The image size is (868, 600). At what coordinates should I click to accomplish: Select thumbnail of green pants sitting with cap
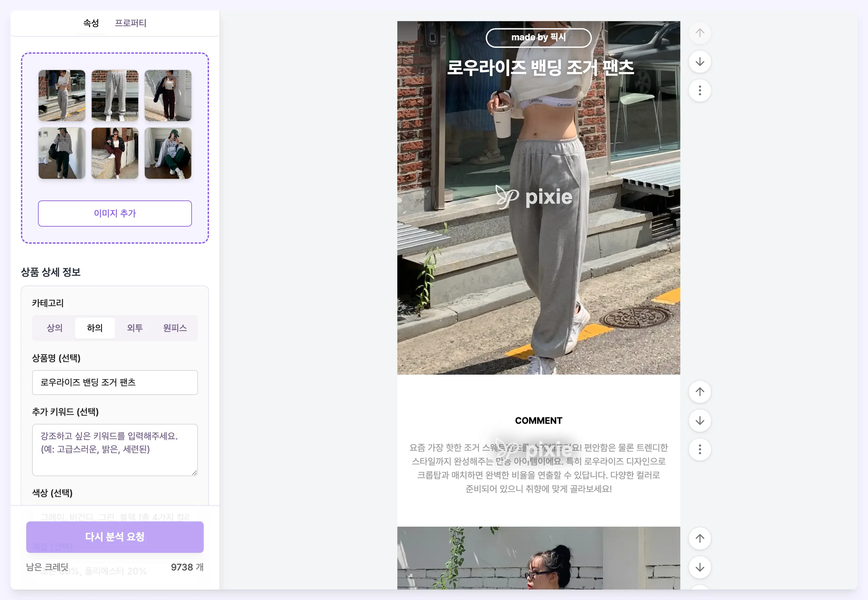[x=168, y=153]
